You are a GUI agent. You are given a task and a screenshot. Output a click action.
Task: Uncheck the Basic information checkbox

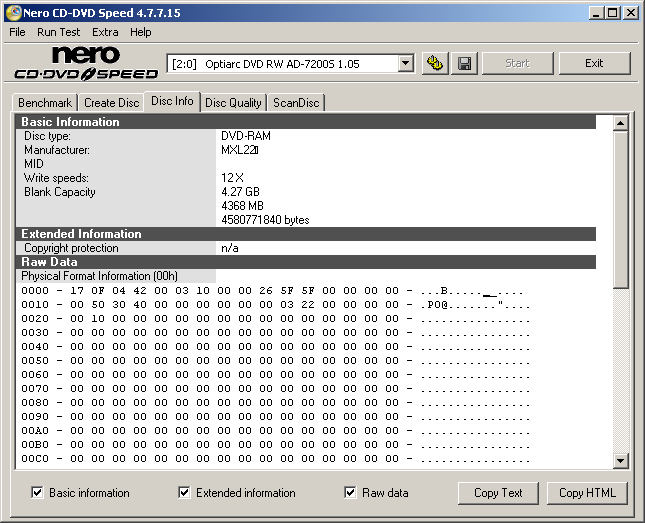click(37, 492)
